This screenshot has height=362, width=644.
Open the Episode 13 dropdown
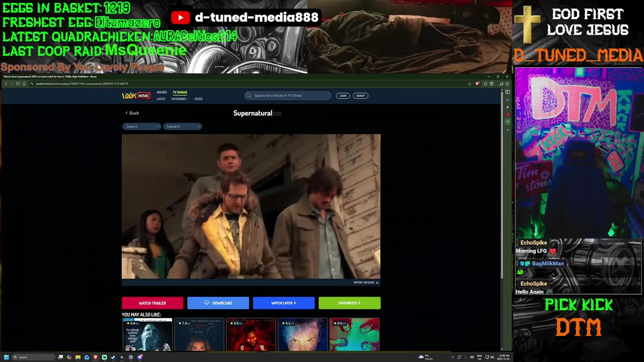(x=182, y=127)
